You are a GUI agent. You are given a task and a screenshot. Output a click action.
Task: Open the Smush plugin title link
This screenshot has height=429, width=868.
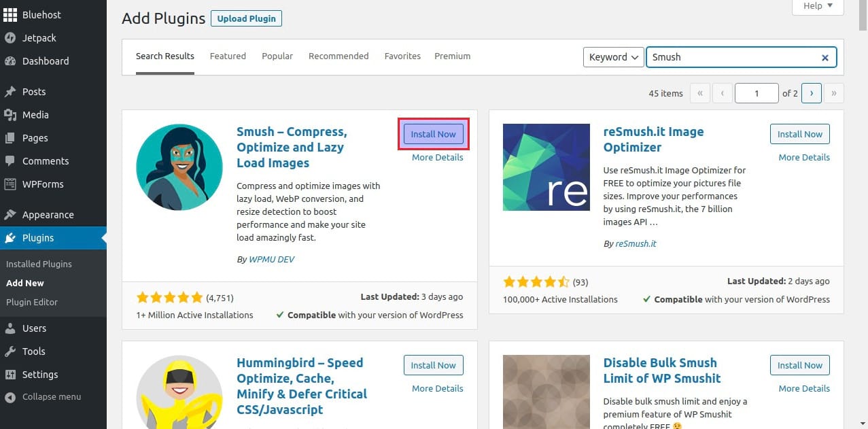(292, 148)
